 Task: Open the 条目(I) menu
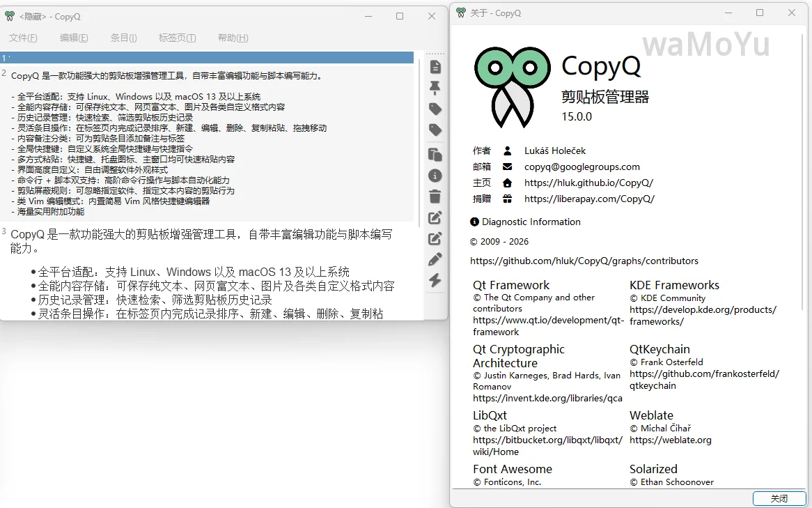tap(124, 38)
